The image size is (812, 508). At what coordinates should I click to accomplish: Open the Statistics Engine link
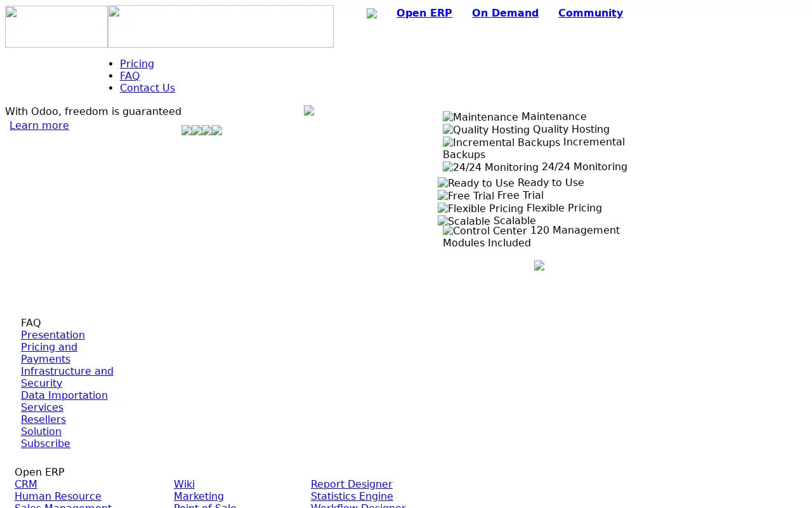tap(352, 496)
